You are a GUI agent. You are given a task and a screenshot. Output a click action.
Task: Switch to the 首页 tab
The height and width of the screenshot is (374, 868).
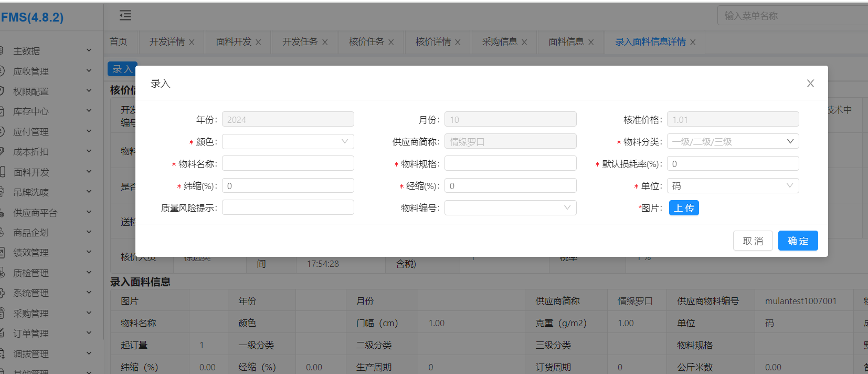pos(119,42)
